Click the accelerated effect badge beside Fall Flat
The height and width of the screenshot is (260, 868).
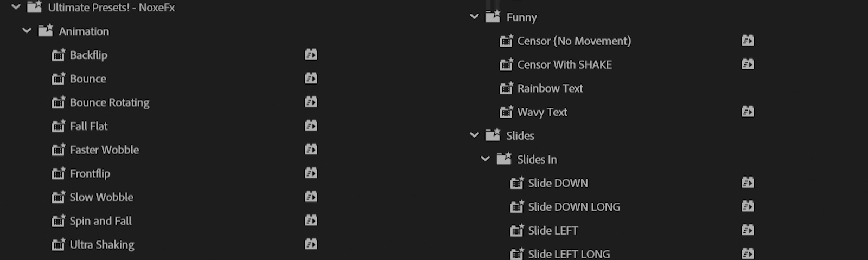[311, 126]
